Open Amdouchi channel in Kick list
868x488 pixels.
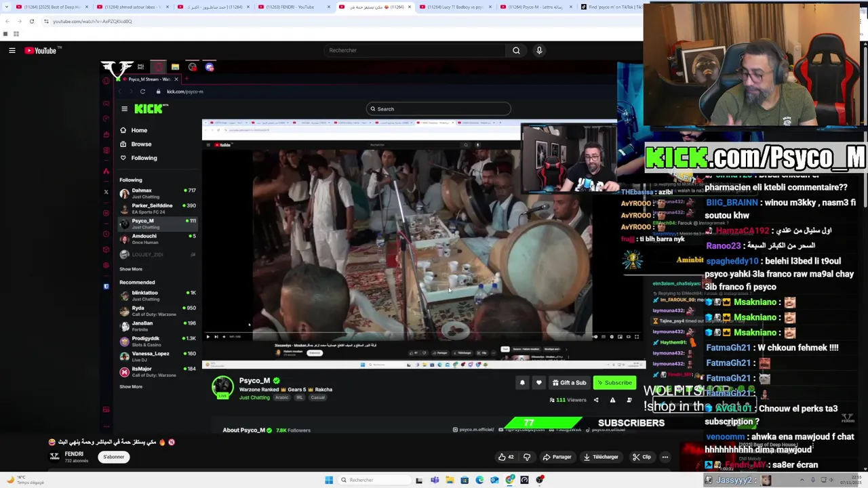point(157,239)
